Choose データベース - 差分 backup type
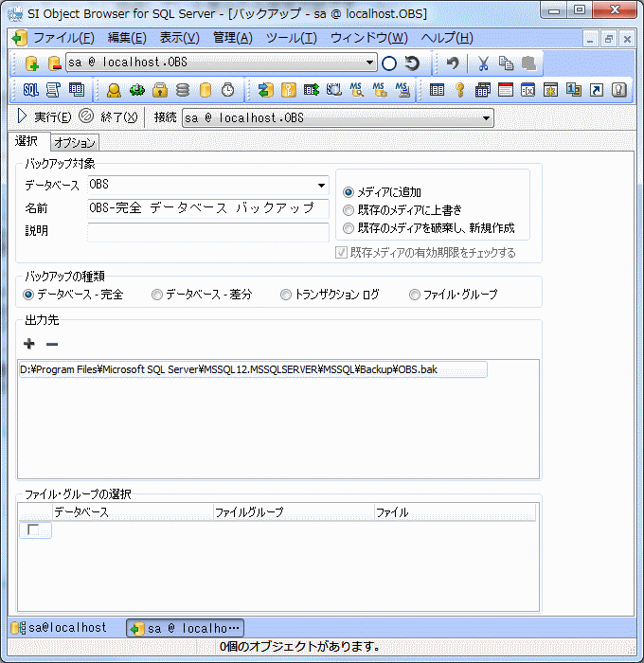Screen dimensions: 644x663 click(x=157, y=295)
